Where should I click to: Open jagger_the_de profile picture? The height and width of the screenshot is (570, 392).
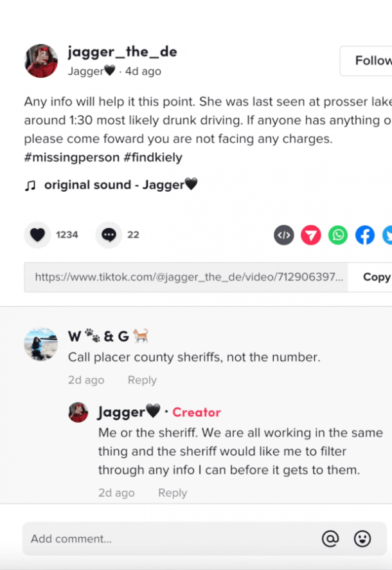[x=41, y=61]
